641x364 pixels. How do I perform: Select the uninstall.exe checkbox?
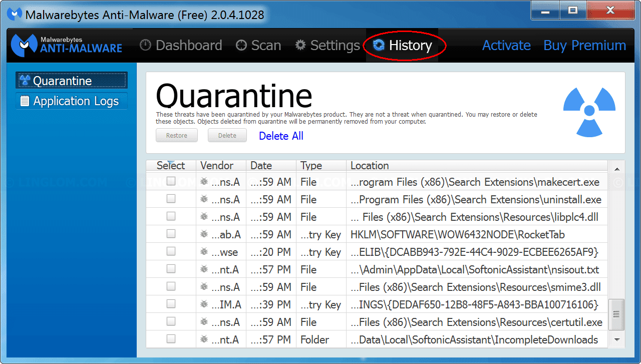coord(171,199)
